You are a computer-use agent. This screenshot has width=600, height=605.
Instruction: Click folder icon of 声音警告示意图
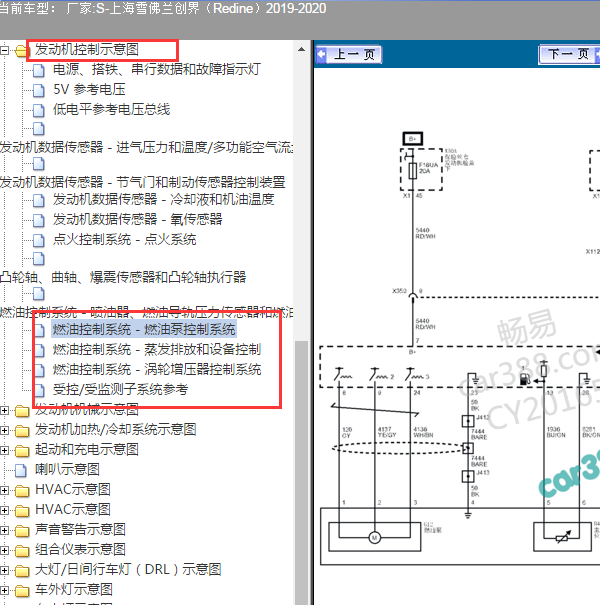[x=22, y=531]
